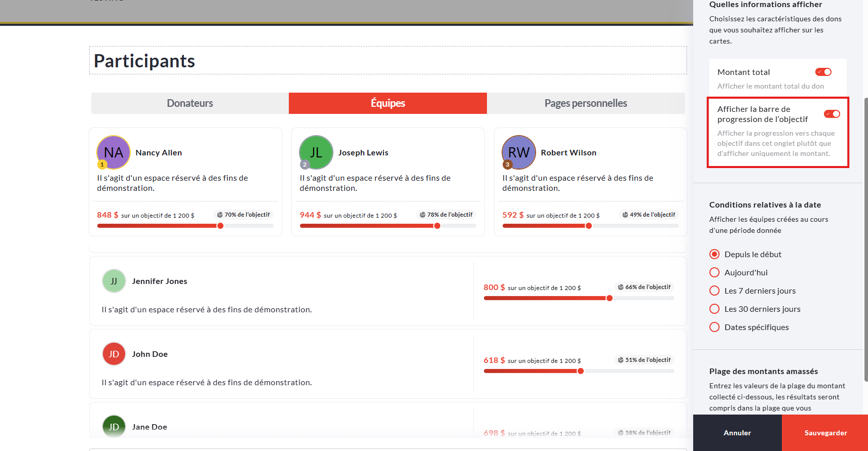The height and width of the screenshot is (451, 868).
Task: Click John Doe's team name
Action: point(150,354)
